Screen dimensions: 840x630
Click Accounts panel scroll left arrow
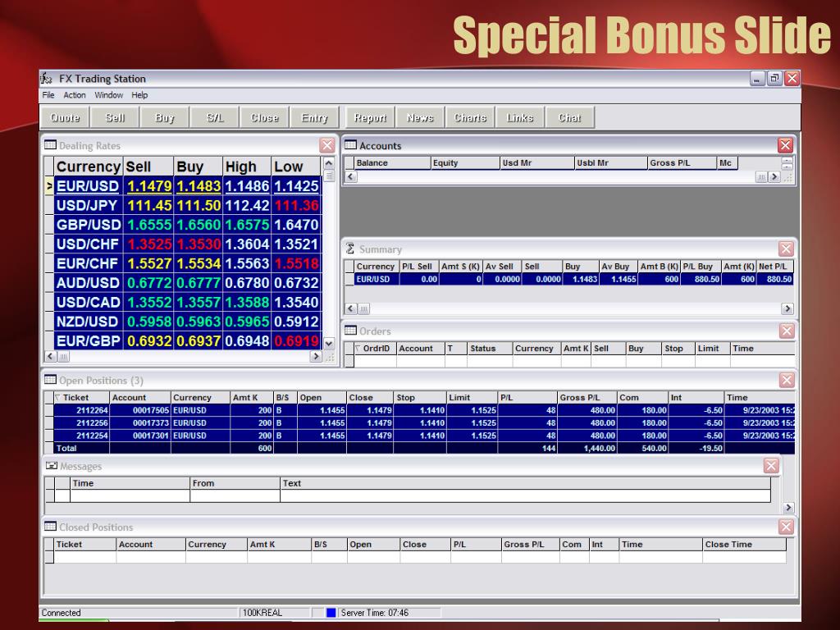(x=350, y=176)
